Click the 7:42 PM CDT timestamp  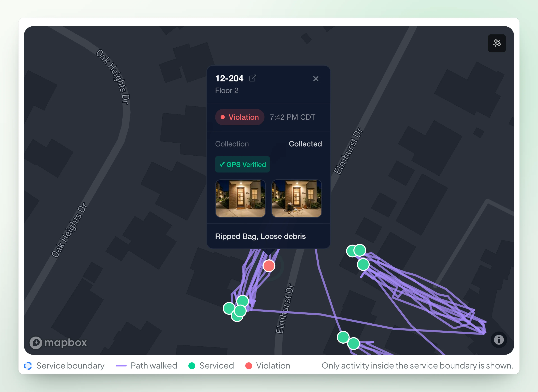point(293,117)
